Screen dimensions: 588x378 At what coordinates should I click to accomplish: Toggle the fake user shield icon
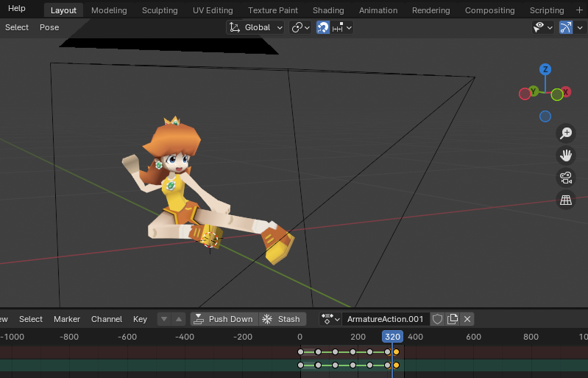437,319
